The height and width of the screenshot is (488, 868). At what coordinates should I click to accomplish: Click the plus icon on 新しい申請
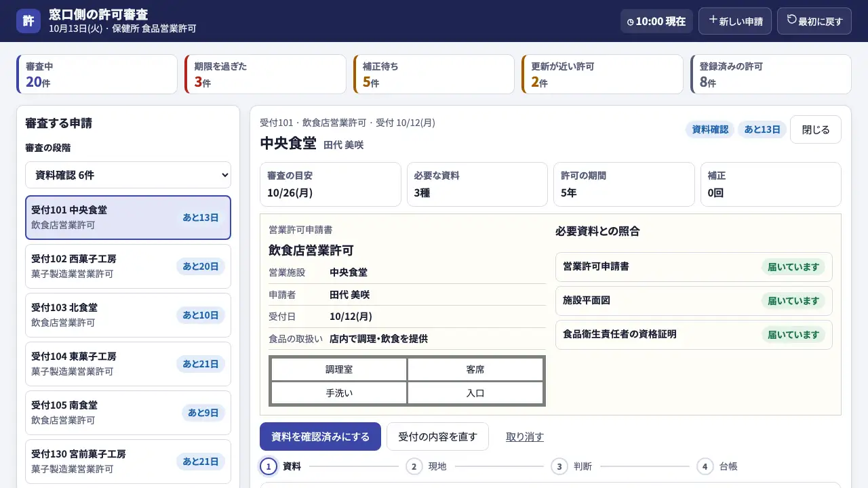pos(713,20)
